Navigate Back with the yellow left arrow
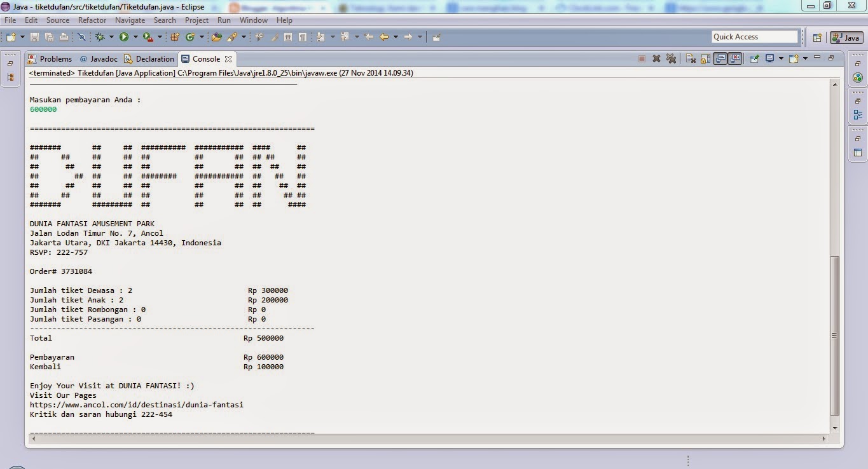The width and height of the screenshot is (868, 469). point(384,37)
